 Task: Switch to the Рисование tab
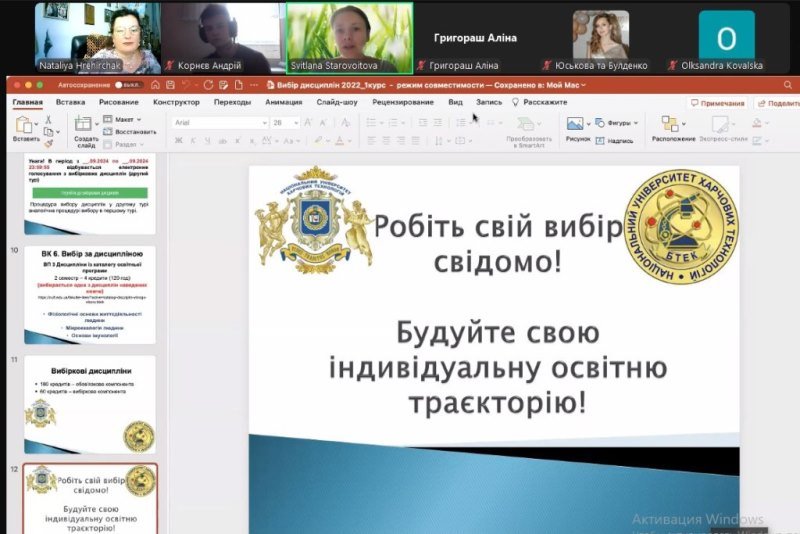[119, 102]
